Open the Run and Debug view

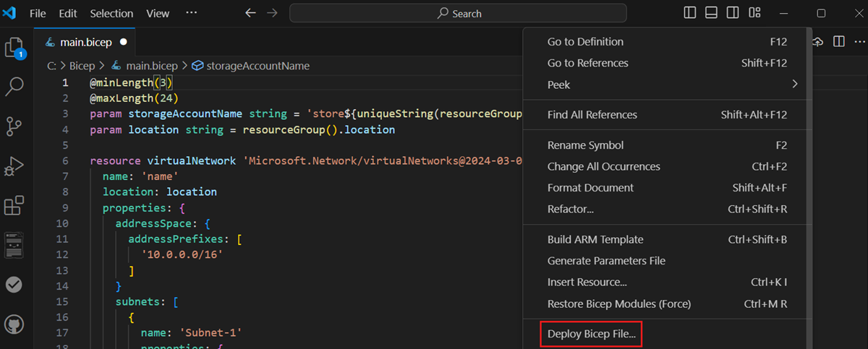14,167
